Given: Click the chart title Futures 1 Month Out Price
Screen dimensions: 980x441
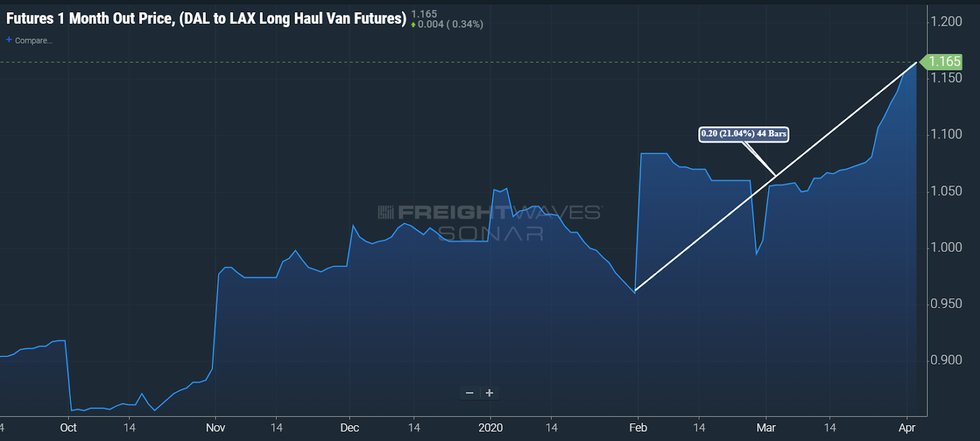Looking at the screenshot, I should [x=206, y=18].
